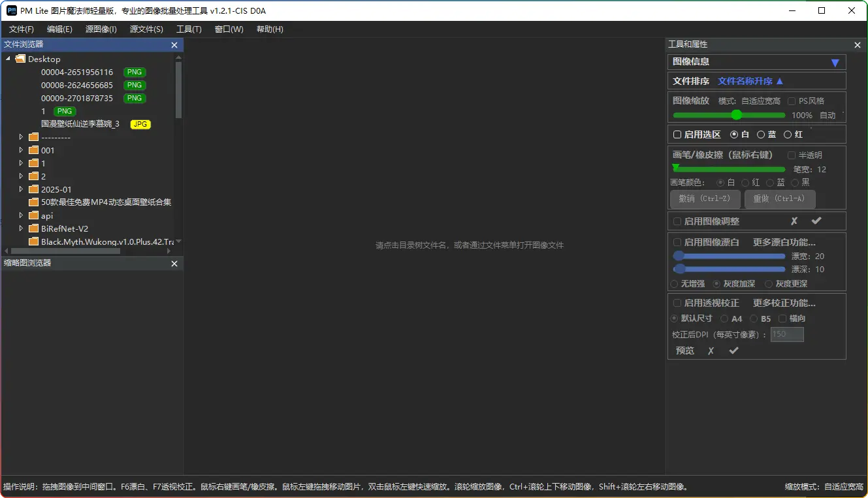Click the 更多漂白功能... link
The width and height of the screenshot is (868, 498).
pos(784,242)
